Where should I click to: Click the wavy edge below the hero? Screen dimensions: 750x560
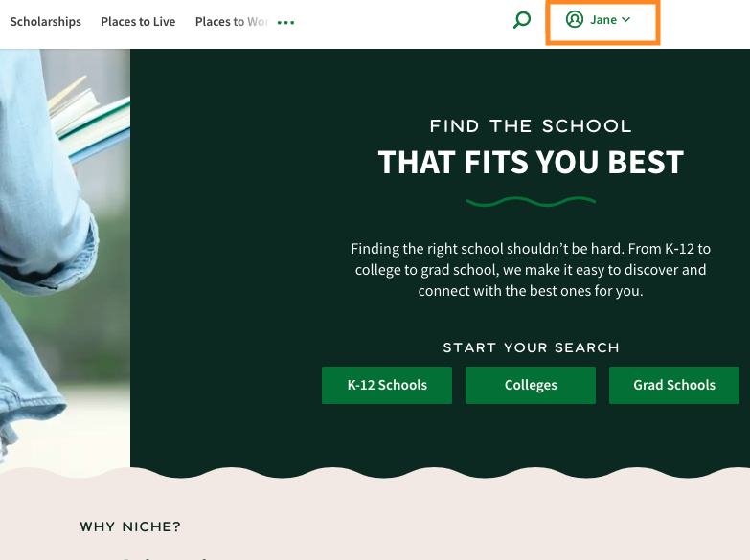(375, 472)
